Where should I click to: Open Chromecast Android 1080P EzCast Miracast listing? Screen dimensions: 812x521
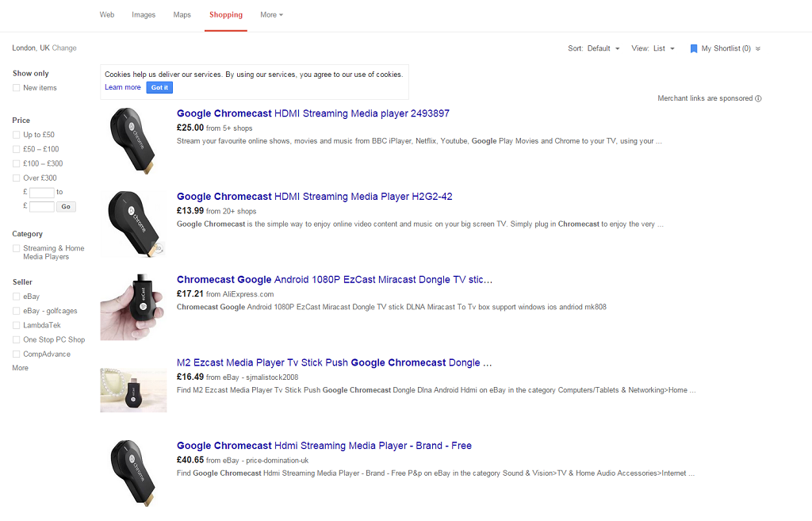335,280
